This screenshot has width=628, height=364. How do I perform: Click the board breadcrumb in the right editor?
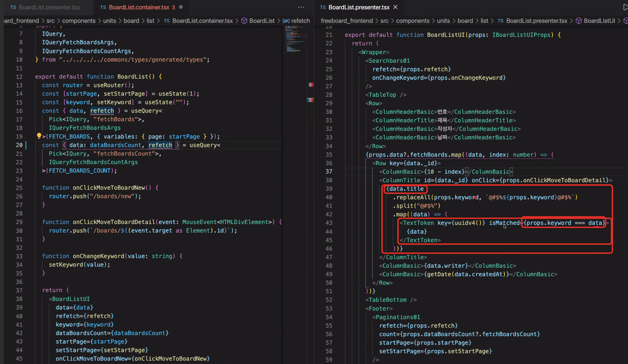(465, 21)
